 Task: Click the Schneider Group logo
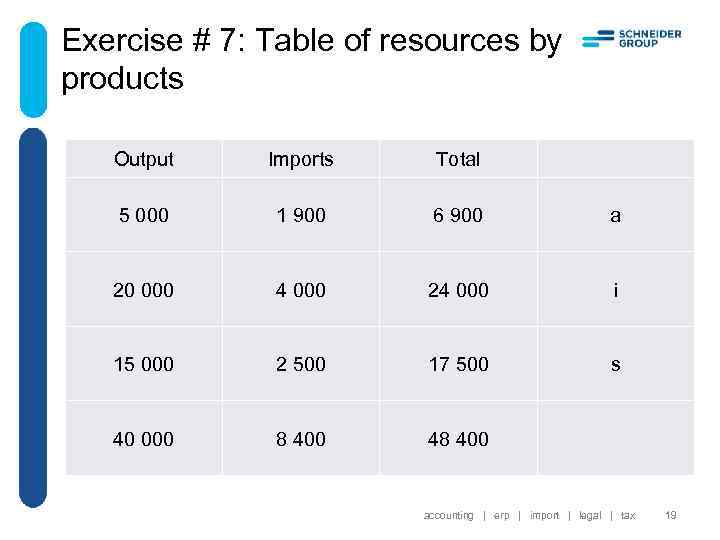coord(632,39)
